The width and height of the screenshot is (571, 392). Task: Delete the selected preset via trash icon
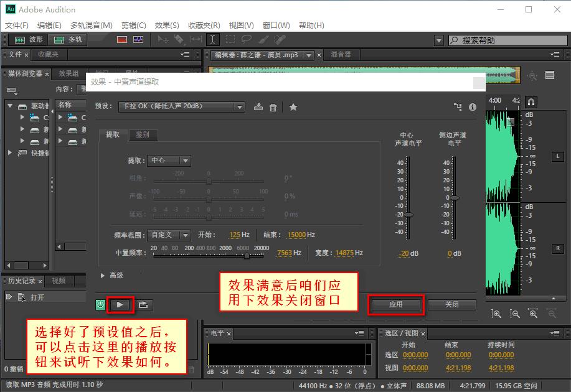tap(273, 107)
